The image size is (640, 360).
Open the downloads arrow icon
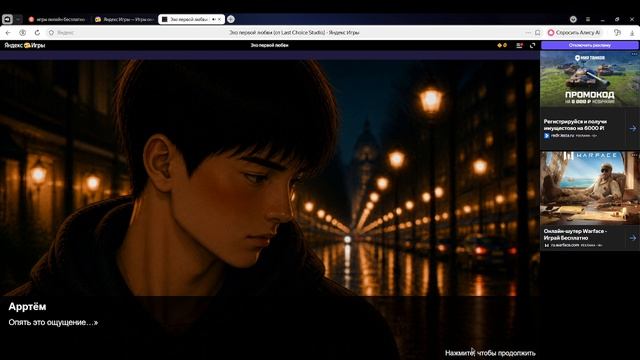point(632,33)
